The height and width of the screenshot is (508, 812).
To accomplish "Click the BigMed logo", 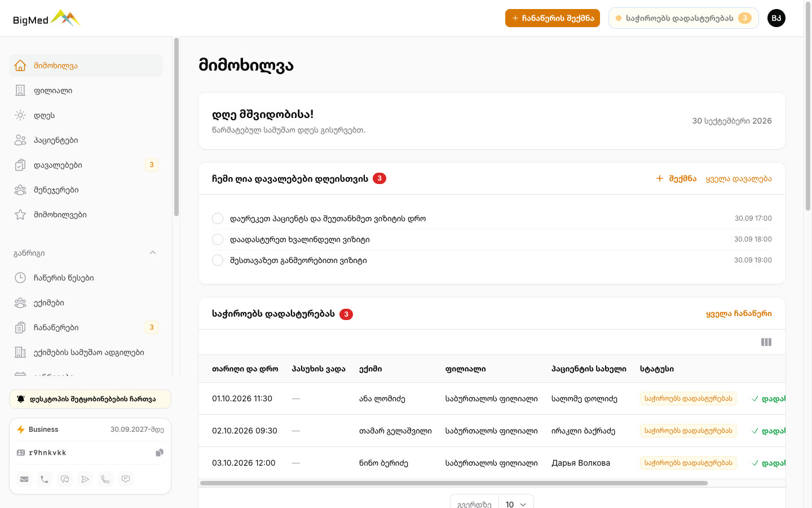I will click(x=47, y=19).
